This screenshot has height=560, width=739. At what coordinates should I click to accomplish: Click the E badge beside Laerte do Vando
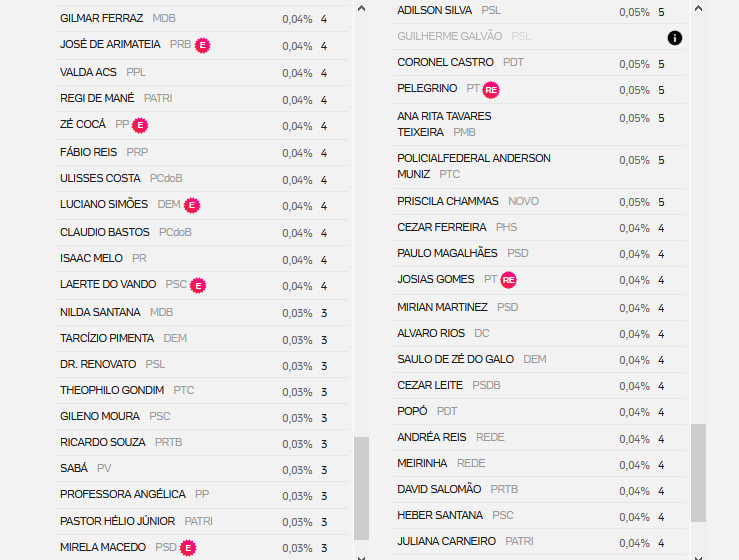point(198,286)
